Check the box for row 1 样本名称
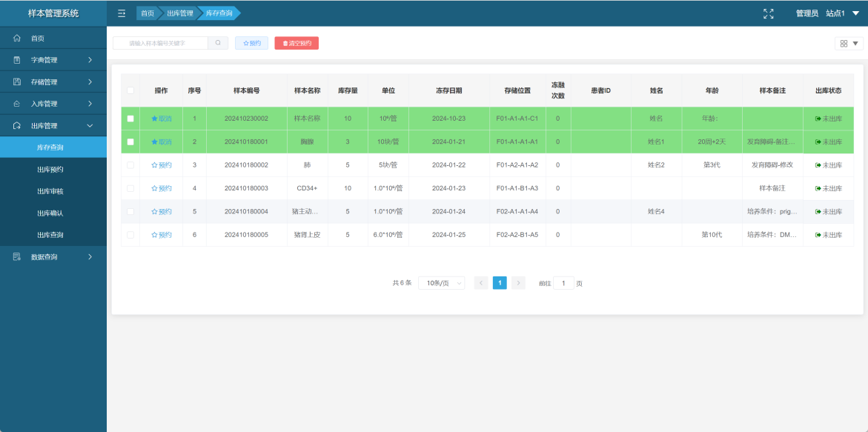The height and width of the screenshot is (432, 868). [131, 119]
